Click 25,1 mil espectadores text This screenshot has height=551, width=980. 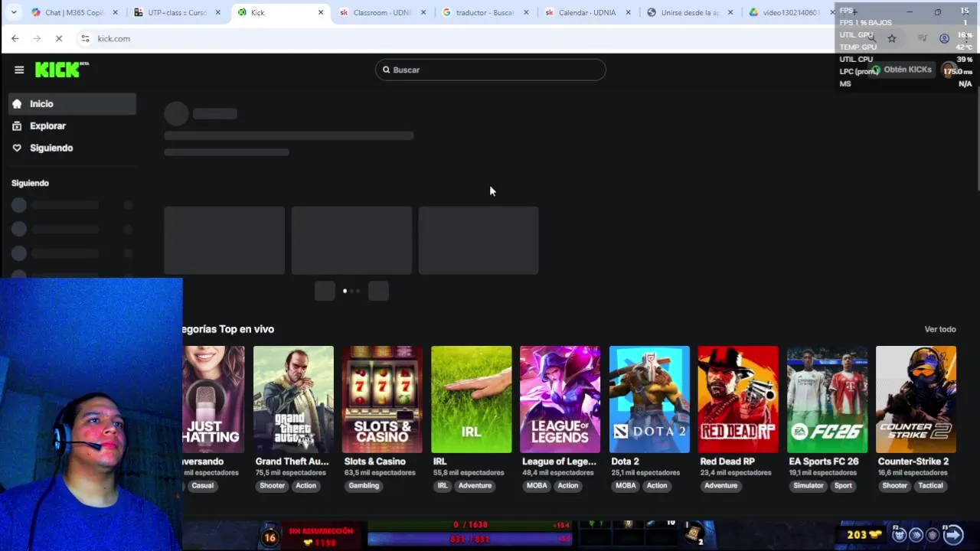click(x=645, y=473)
